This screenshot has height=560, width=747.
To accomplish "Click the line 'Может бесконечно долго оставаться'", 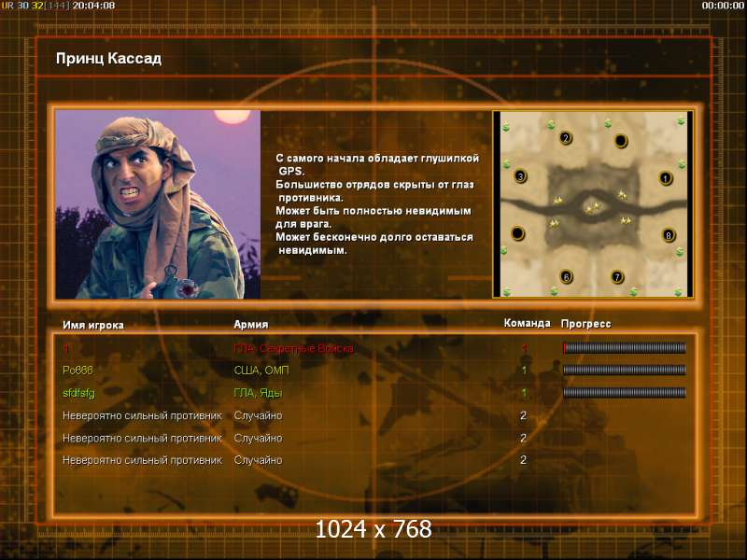I will [374, 237].
